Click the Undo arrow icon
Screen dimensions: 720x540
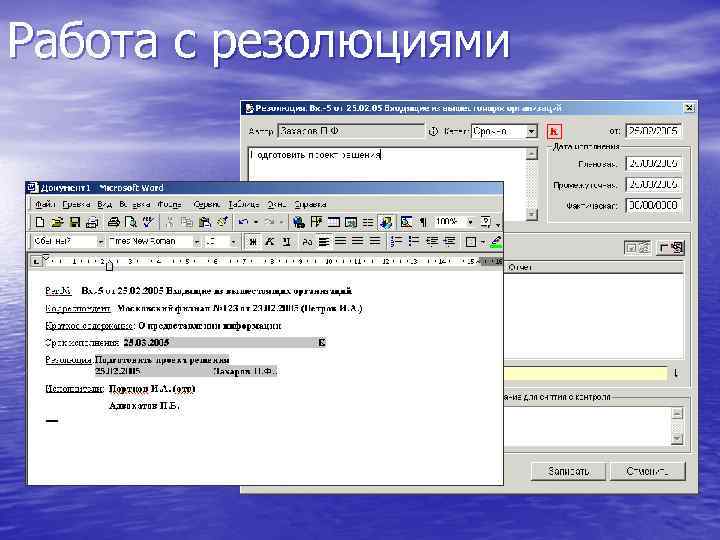pyautogui.click(x=244, y=223)
